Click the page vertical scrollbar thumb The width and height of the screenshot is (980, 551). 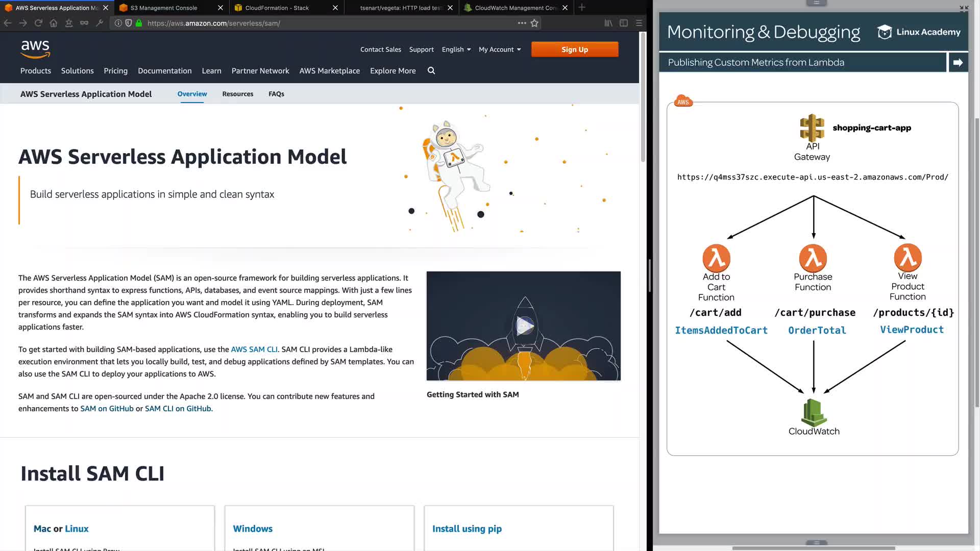click(643, 97)
